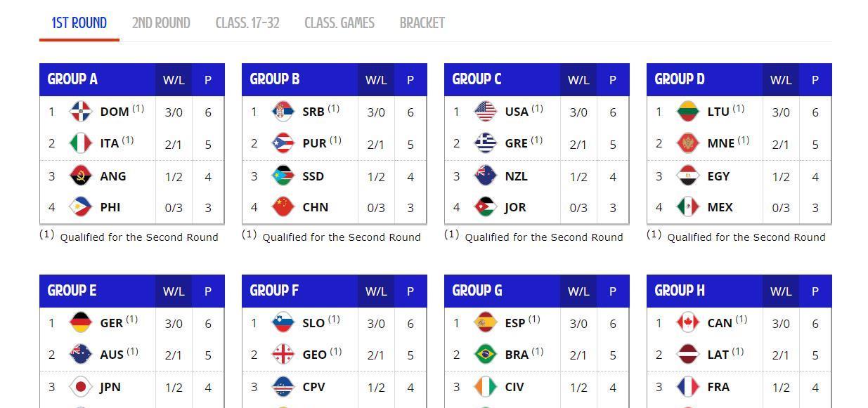Click the Canada flag icon
Viewport: 868px width, 408px height.
tap(687, 323)
